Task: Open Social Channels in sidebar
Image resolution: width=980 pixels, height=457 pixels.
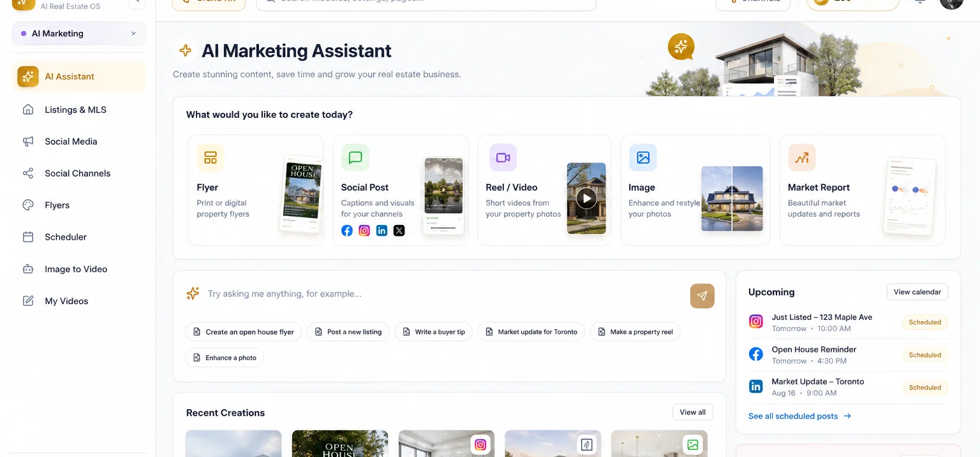Action: pyautogui.click(x=77, y=173)
